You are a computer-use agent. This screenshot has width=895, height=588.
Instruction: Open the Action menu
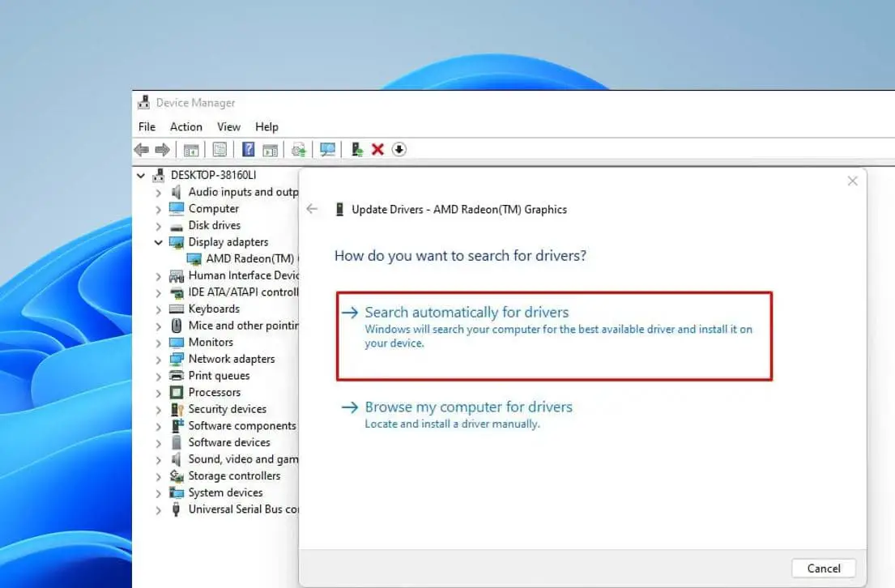coord(185,126)
